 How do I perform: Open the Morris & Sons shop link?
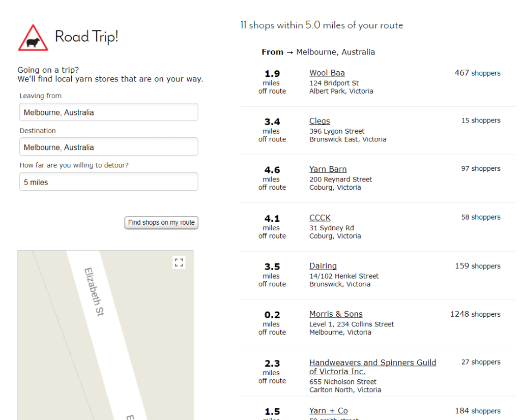(336, 314)
